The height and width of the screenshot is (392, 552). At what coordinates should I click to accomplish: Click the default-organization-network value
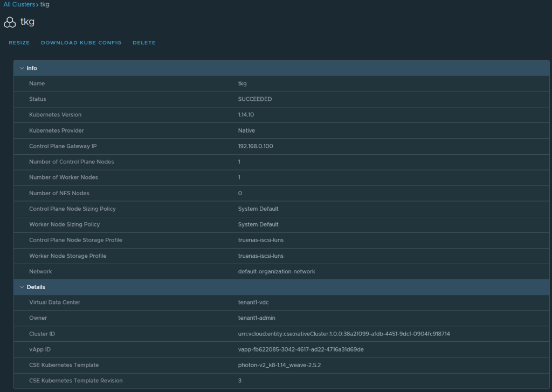[277, 272]
